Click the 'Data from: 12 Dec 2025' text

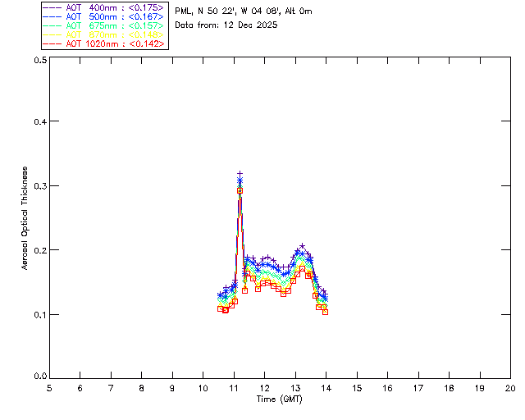click(x=226, y=25)
